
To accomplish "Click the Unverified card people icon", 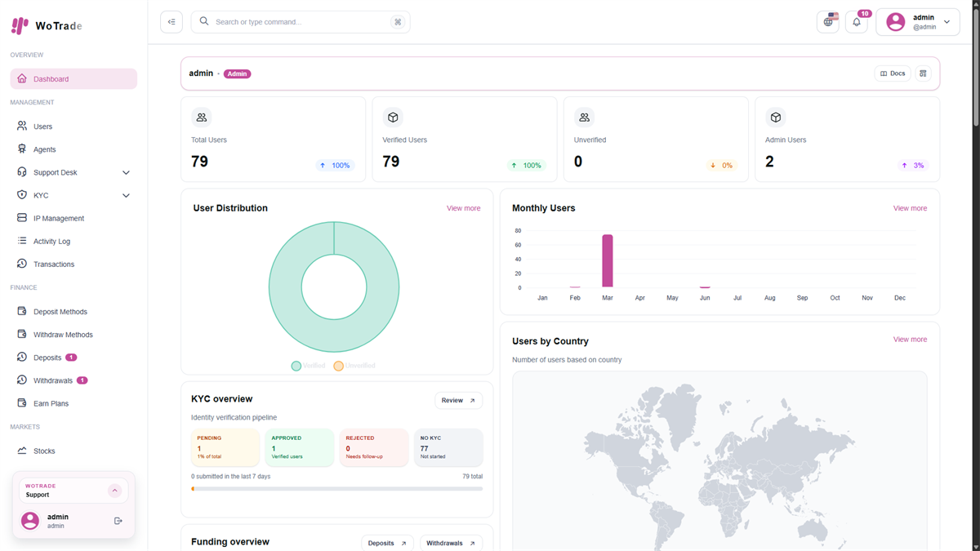I will [x=584, y=118].
